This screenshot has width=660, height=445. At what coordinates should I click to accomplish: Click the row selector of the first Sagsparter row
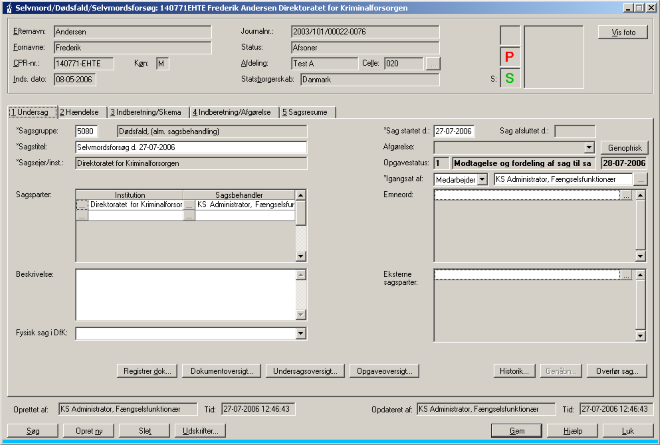coord(82,204)
